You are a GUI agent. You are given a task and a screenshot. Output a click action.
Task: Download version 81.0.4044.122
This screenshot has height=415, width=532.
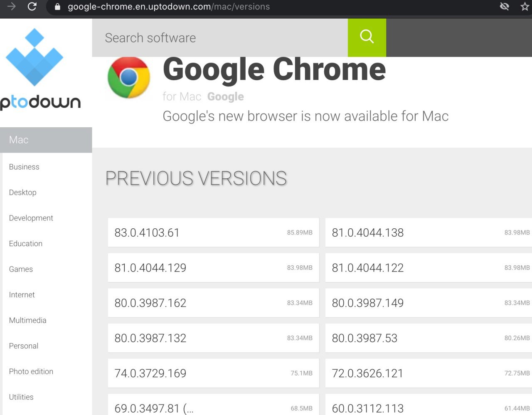click(429, 268)
